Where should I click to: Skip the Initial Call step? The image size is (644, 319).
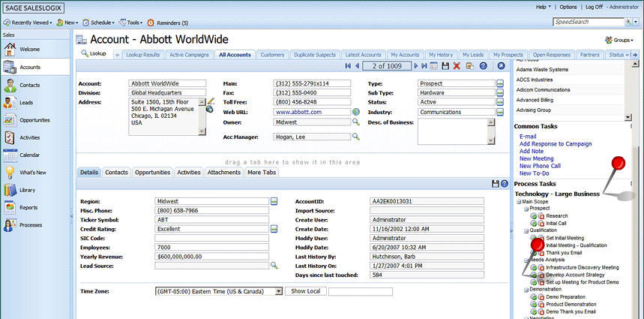[x=541, y=223]
